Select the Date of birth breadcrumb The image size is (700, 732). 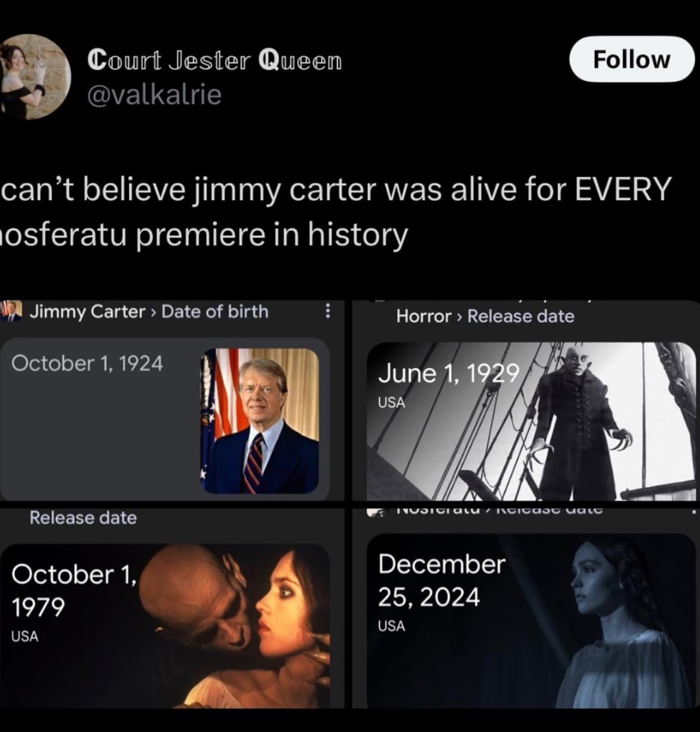point(215,311)
